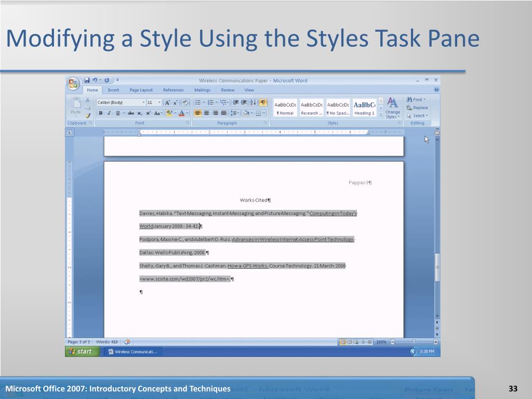Open the font size dropdown
The width and height of the screenshot is (532, 399).
click(159, 102)
